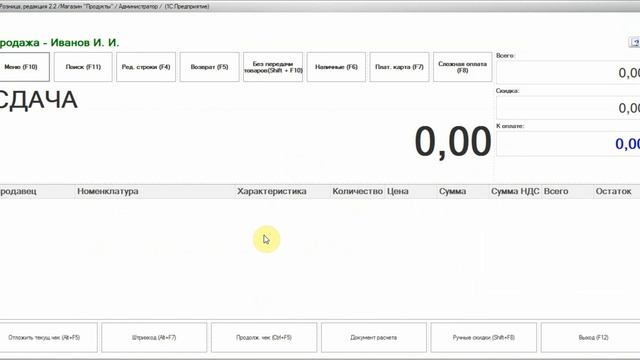Click the Поиск (F11) search button

tap(83, 67)
